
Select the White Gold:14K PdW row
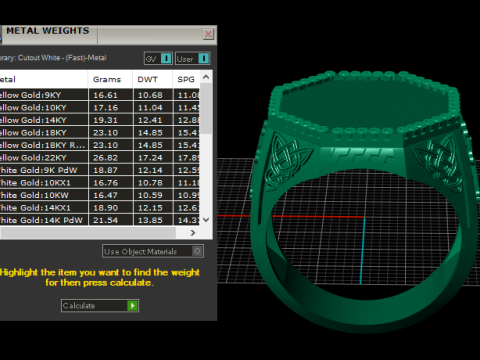click(x=100, y=220)
